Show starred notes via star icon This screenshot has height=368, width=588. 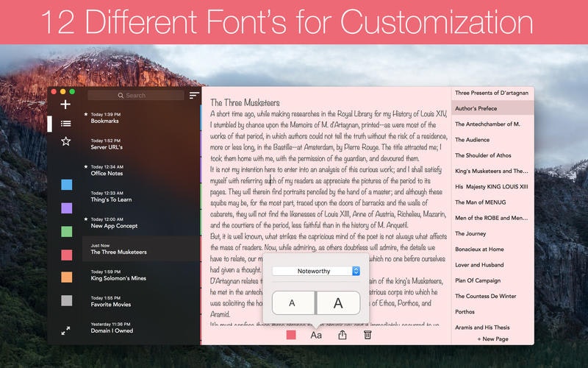click(x=65, y=141)
